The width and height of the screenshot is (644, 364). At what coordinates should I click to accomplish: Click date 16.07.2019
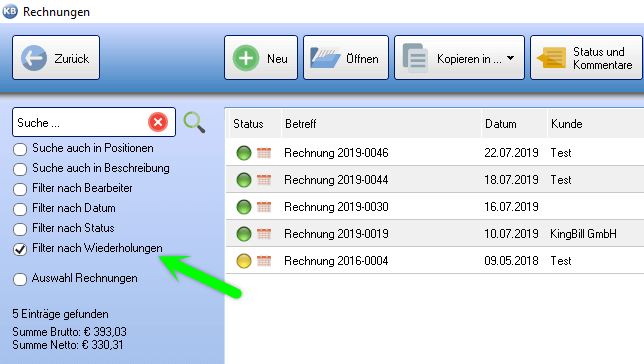[x=511, y=207]
